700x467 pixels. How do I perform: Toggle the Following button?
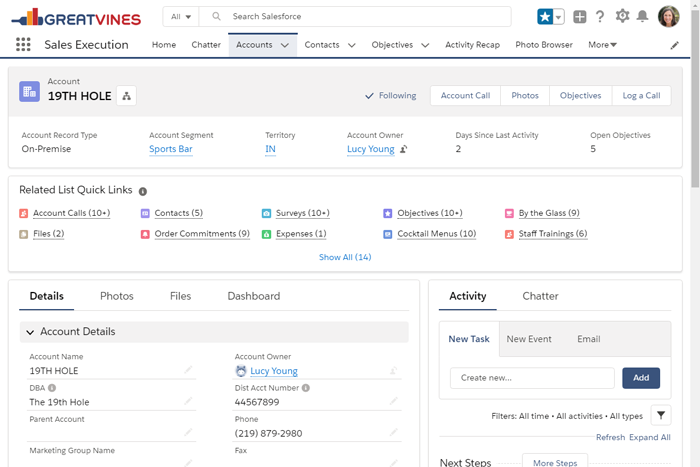pos(390,96)
